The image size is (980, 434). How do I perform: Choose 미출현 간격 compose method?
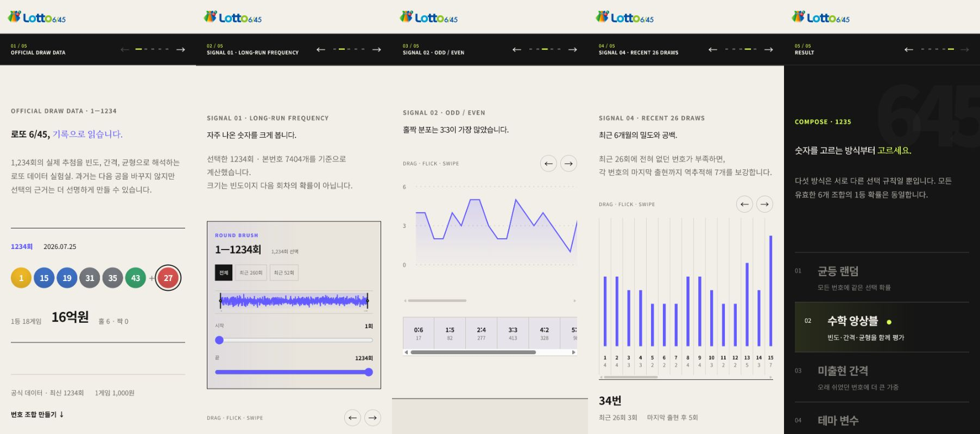click(882, 377)
